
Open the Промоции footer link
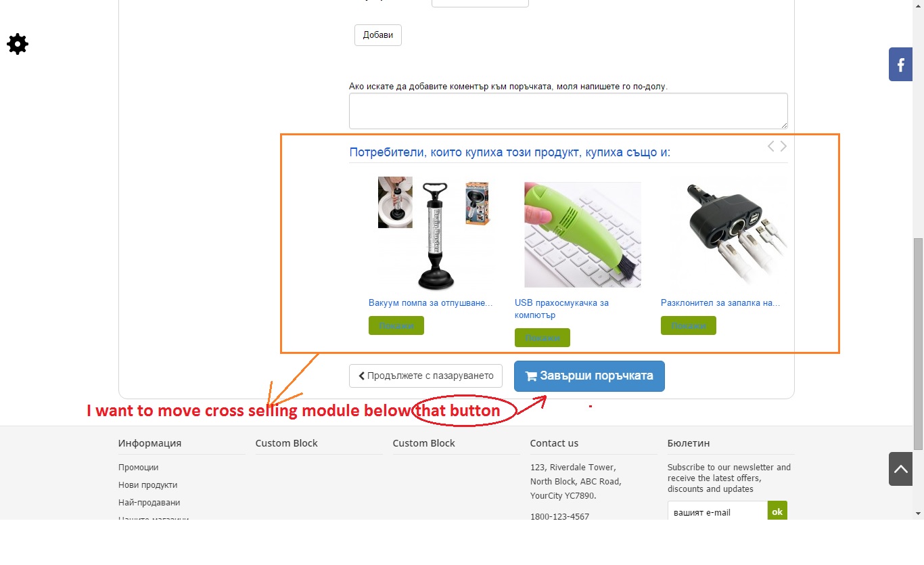[138, 468]
